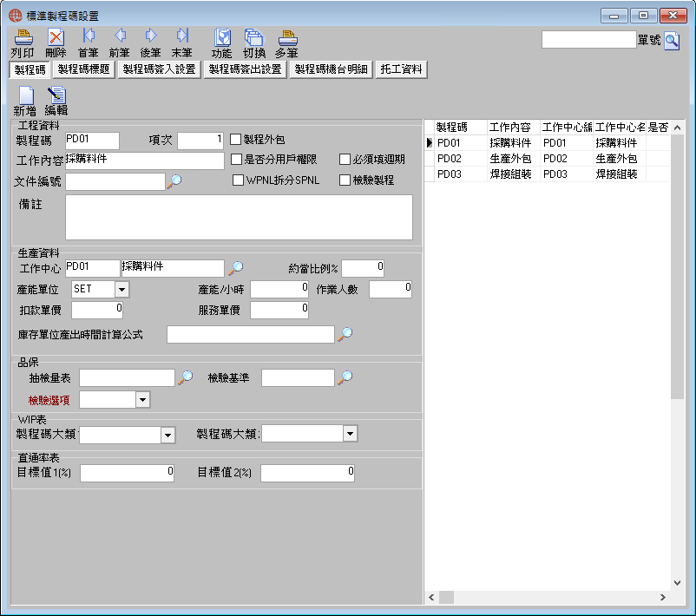Viewport: 696px width, 616px height.
Task: Open lookup for 工作中心 field
Action: coord(236,267)
